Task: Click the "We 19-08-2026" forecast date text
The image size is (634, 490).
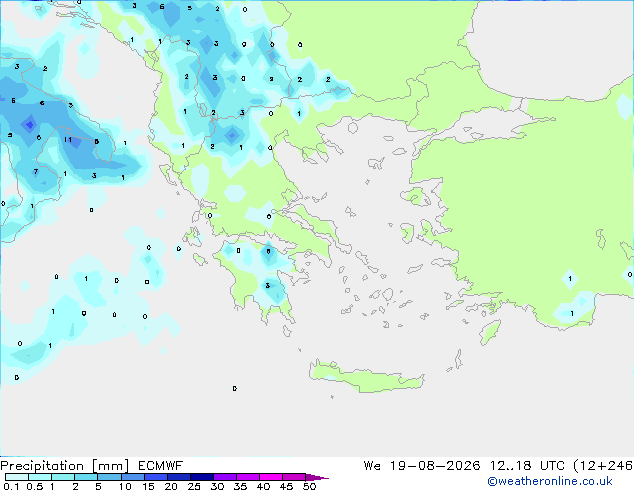Action: [422, 466]
